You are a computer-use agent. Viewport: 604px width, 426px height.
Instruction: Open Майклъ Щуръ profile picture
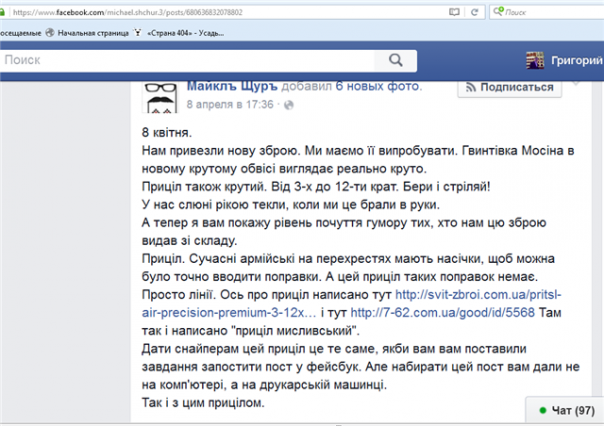point(160,97)
